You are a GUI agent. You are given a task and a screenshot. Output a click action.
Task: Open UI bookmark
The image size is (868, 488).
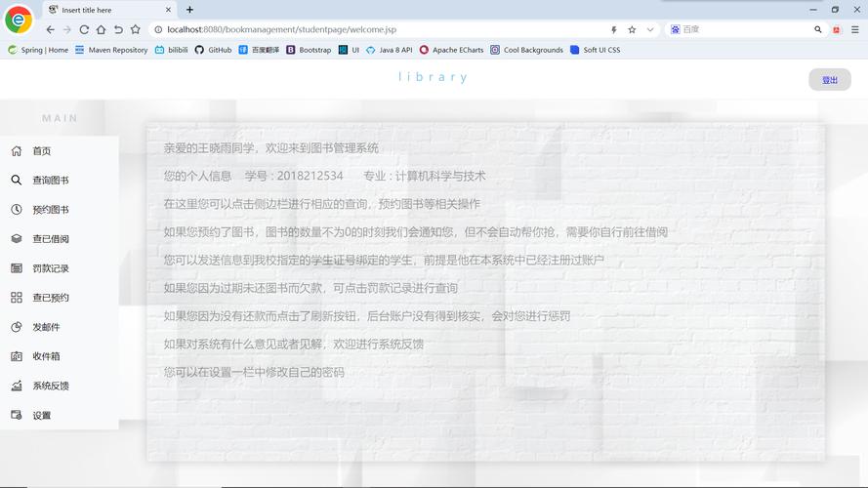pos(349,50)
